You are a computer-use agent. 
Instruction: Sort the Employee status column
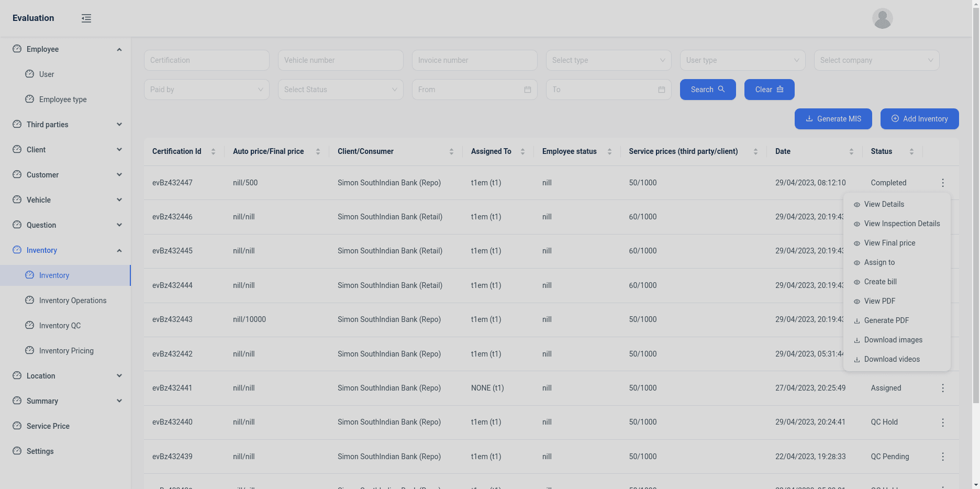609,151
